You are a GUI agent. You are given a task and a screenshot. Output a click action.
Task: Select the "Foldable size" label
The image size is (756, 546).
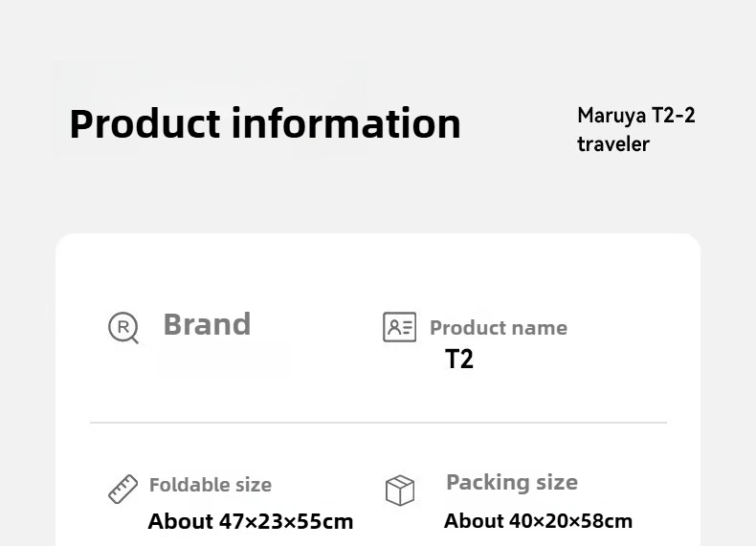point(211,485)
